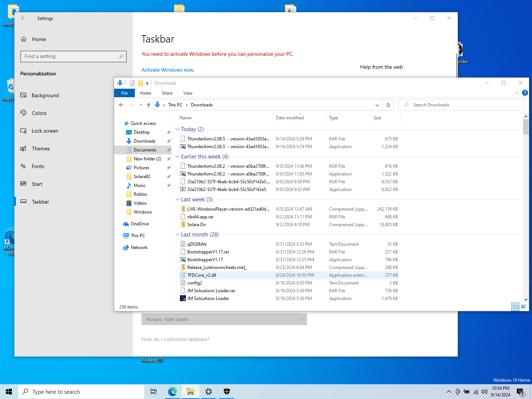Click taskbar clock showing 10:54 PM
Viewport: 532px width, 399px height.
501,392
